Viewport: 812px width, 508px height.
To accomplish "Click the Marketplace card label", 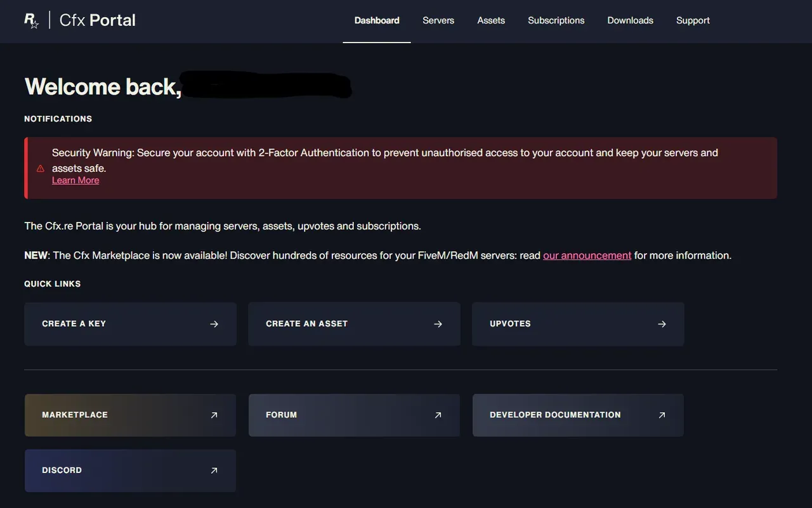I will (x=75, y=415).
